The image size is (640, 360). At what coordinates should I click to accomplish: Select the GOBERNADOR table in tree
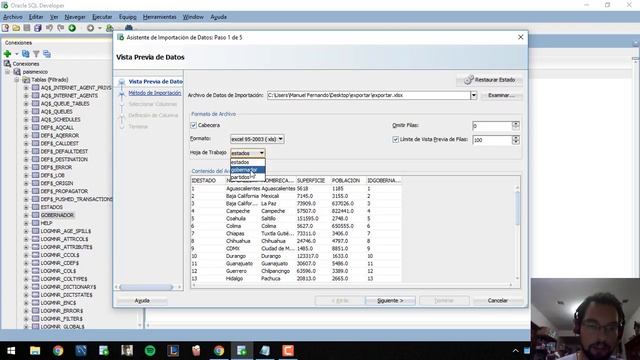click(x=57, y=215)
